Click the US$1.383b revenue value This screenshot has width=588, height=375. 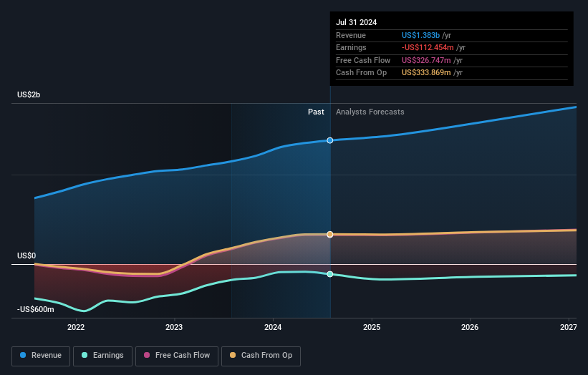[420, 35]
